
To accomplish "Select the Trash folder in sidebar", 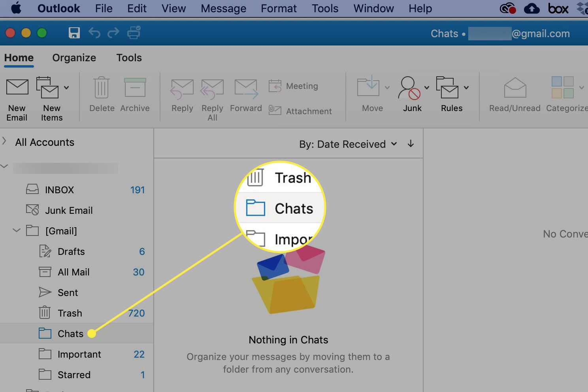I will 77,313.
